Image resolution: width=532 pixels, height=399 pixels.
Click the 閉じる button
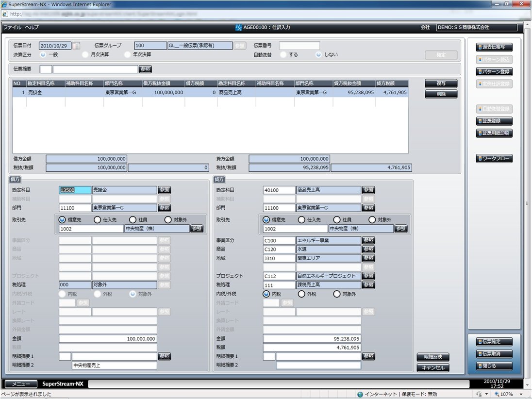coord(494,366)
